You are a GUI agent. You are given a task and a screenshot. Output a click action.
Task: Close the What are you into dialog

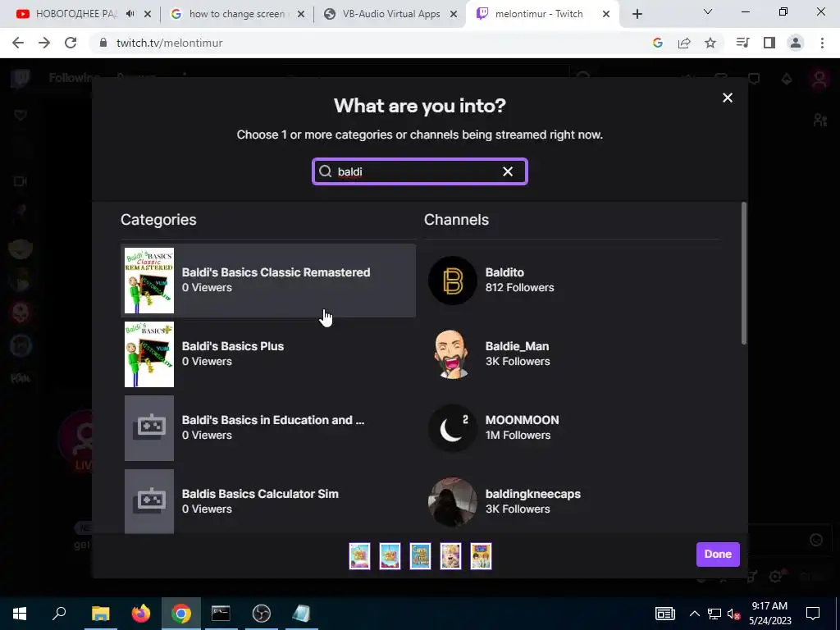[727, 98]
